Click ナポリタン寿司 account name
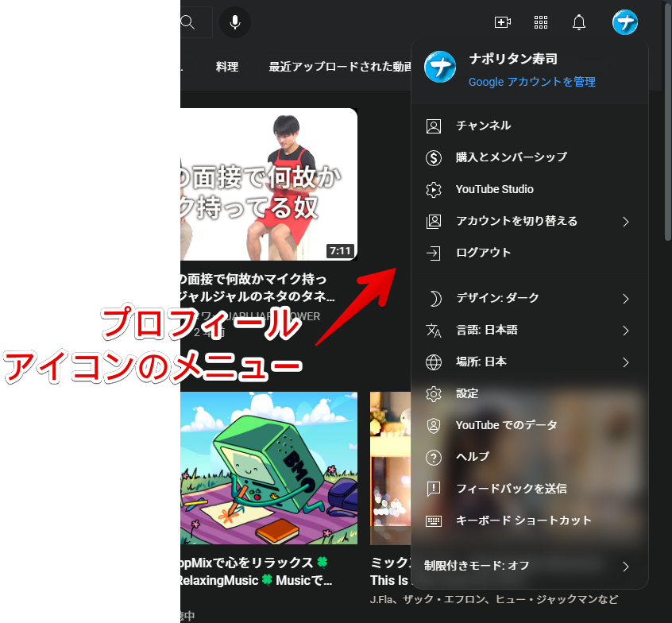This screenshot has width=672, height=623. pyautogui.click(x=513, y=59)
